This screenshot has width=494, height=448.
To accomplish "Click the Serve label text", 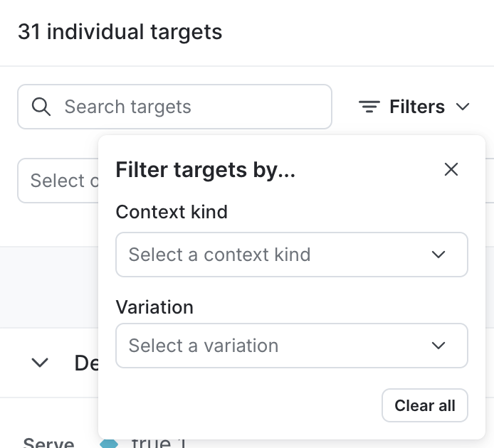I will pyautogui.click(x=49, y=444).
